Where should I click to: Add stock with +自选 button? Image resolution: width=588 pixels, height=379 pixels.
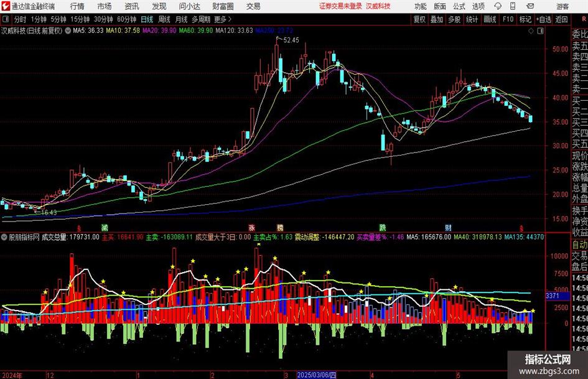544,19
